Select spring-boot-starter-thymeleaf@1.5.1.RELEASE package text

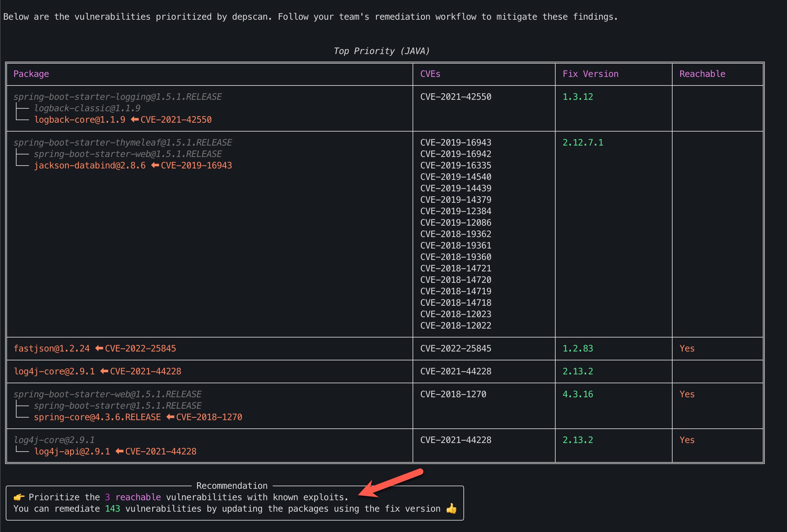[x=123, y=143]
